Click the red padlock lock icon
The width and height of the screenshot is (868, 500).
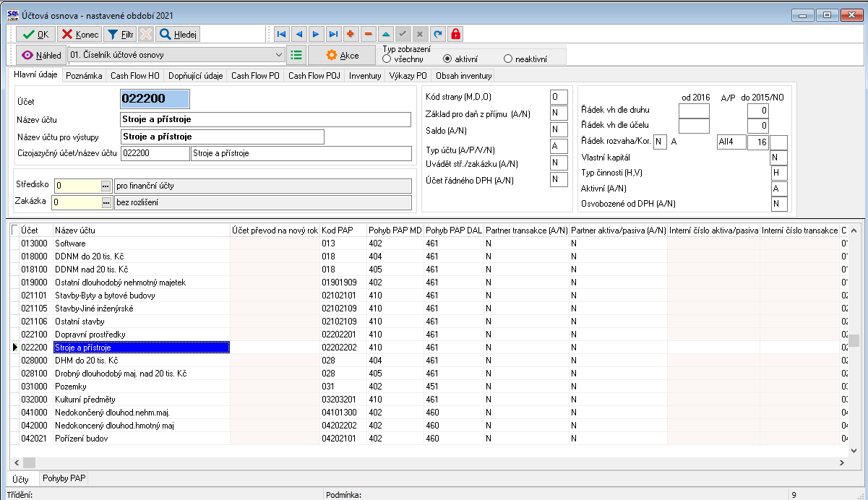455,34
